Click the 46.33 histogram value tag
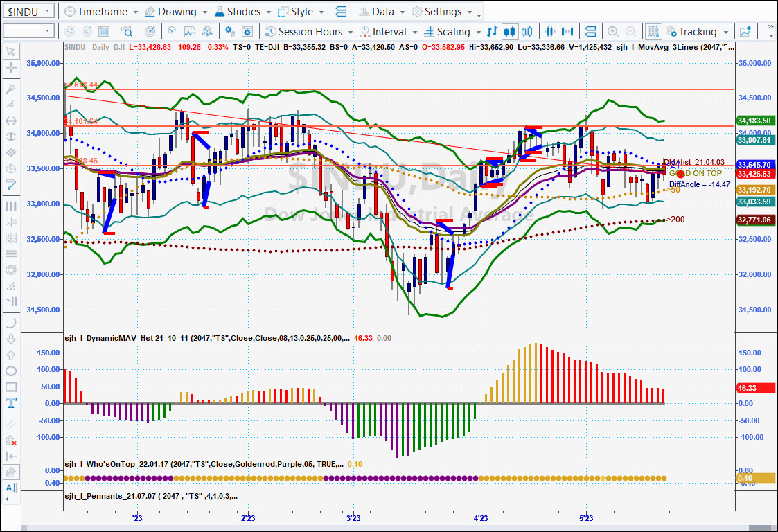 [x=754, y=388]
